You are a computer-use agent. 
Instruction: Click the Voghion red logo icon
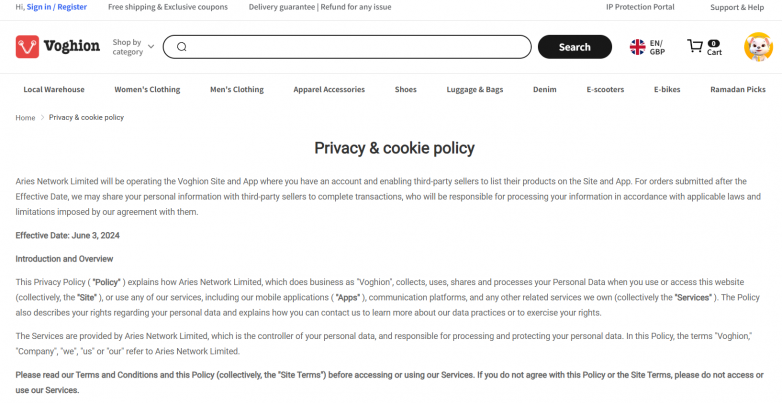(x=27, y=46)
